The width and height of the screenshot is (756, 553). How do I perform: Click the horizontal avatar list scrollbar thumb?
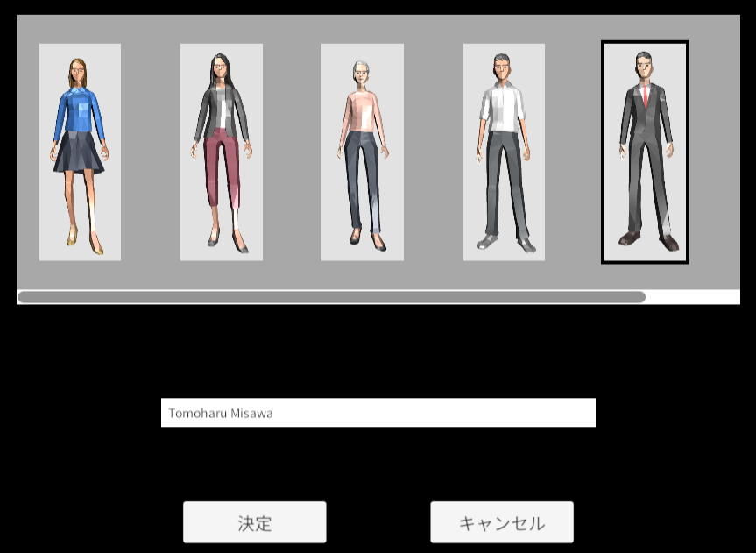click(x=331, y=297)
